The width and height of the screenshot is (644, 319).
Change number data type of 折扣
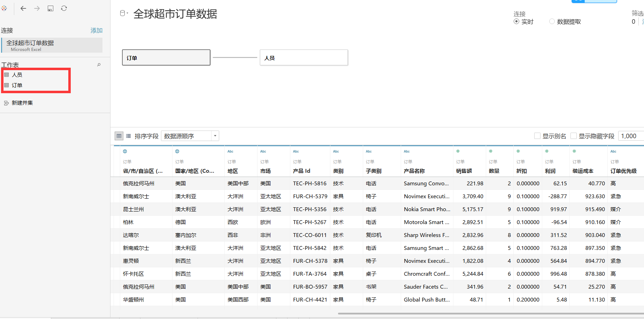(518, 151)
